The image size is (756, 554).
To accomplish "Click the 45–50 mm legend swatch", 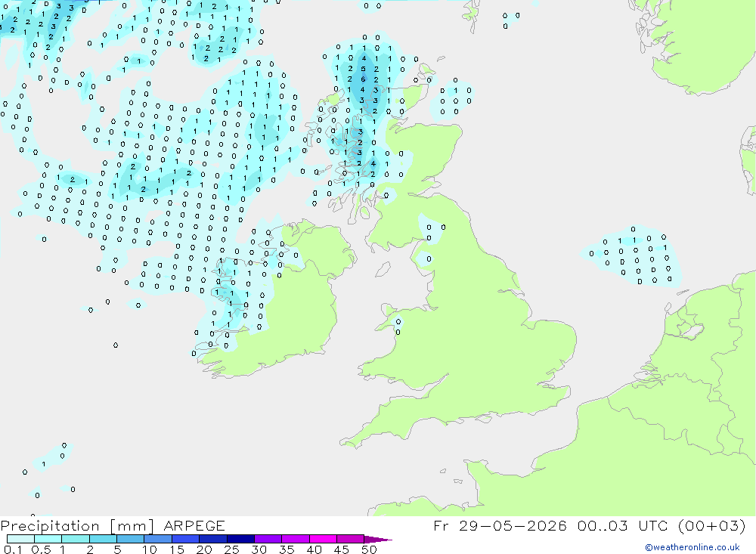I will click(x=351, y=539).
